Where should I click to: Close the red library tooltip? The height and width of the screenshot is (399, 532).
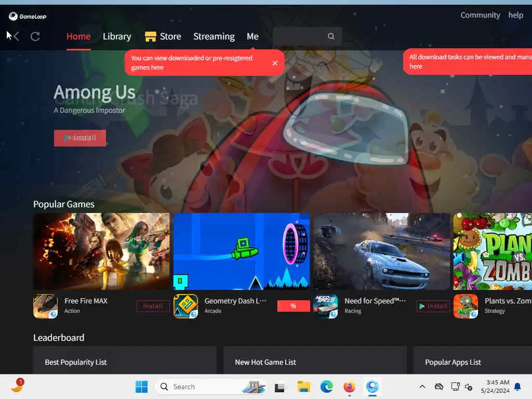pos(275,63)
